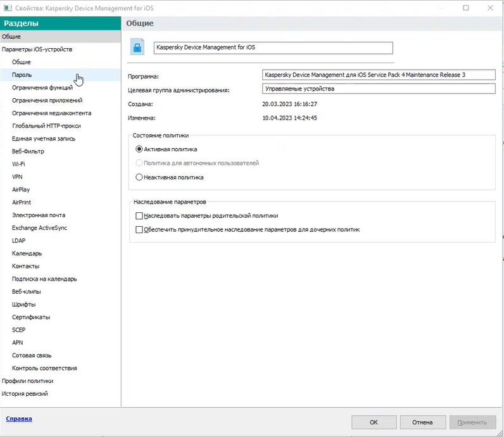This screenshot has height=437, width=504.
Task: Open the Шрифты section
Action: 60,304
